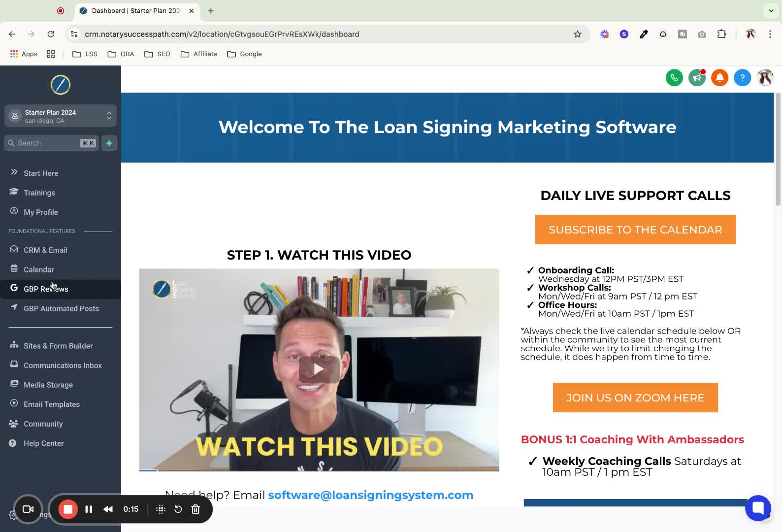Click Join Us On Zoom Here button

635,398
